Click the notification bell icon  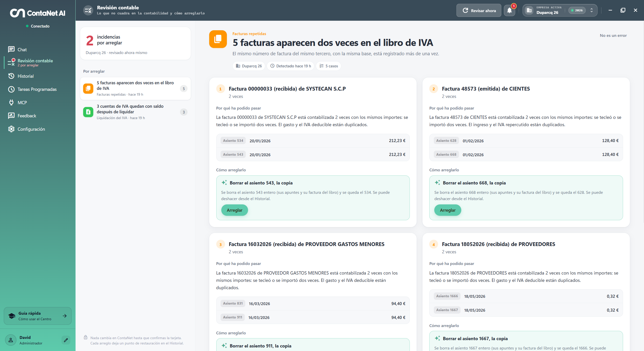tap(509, 11)
